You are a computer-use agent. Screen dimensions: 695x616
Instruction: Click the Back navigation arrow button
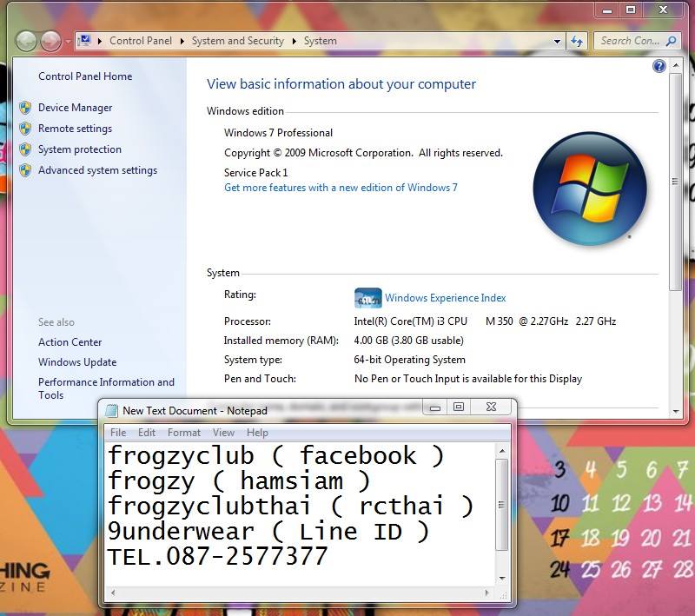[26, 41]
